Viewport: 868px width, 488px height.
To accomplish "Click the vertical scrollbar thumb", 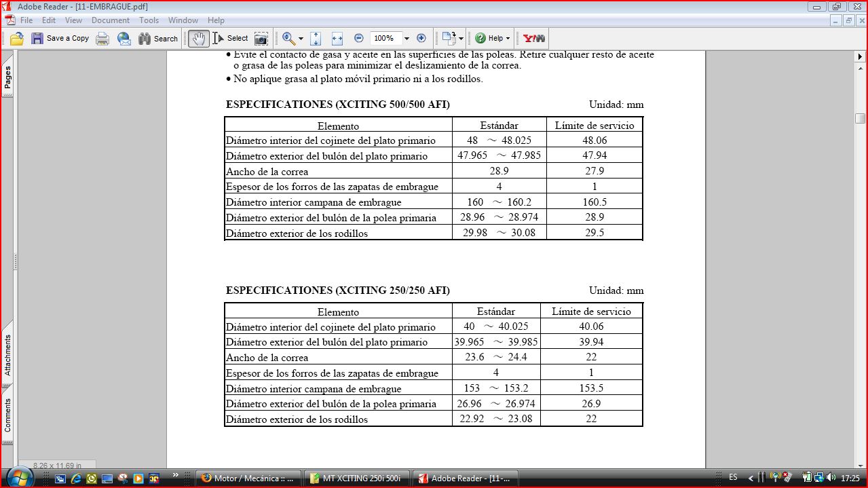I will coord(860,117).
